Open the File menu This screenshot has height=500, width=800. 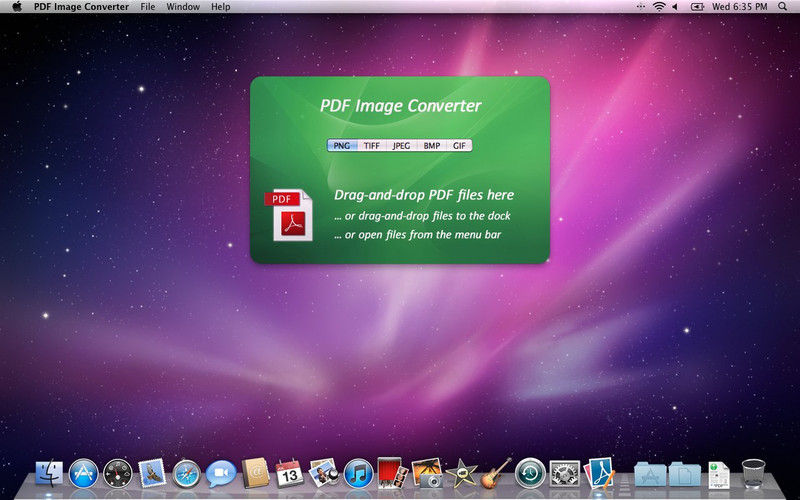click(x=147, y=7)
